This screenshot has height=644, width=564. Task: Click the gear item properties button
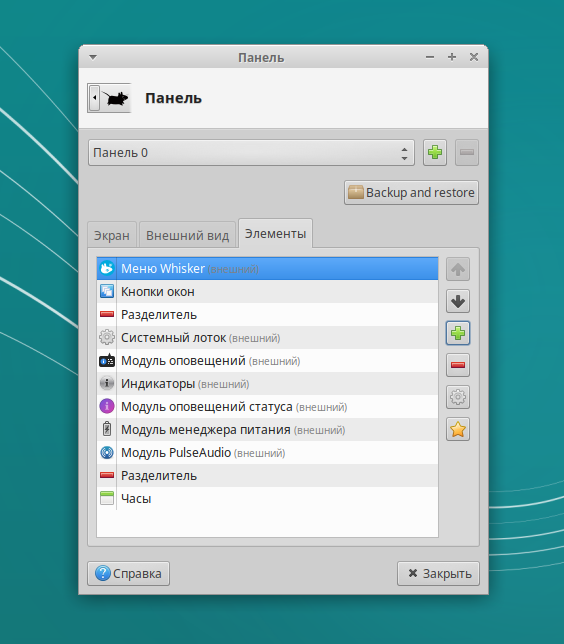pos(458,397)
